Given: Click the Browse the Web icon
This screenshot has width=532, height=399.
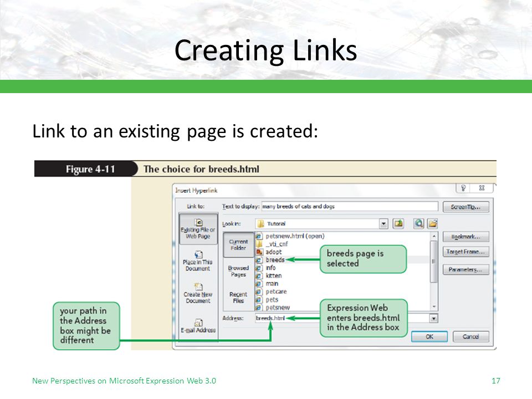Looking at the screenshot, I should pyautogui.click(x=419, y=223).
